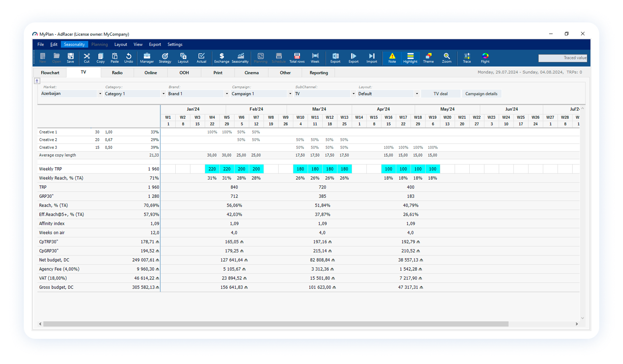Switch to the Print tab
The width and height of the screenshot is (623, 364).
tap(218, 73)
